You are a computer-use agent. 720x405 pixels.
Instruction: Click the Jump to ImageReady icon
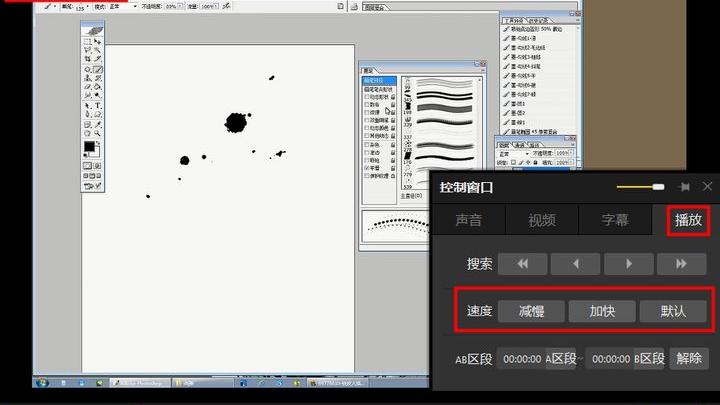[x=92, y=186]
